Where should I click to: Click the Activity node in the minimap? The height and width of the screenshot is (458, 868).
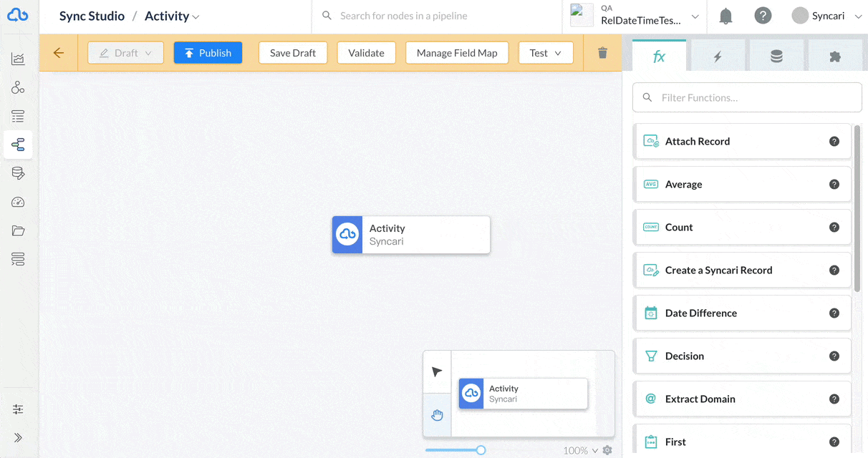524,394
